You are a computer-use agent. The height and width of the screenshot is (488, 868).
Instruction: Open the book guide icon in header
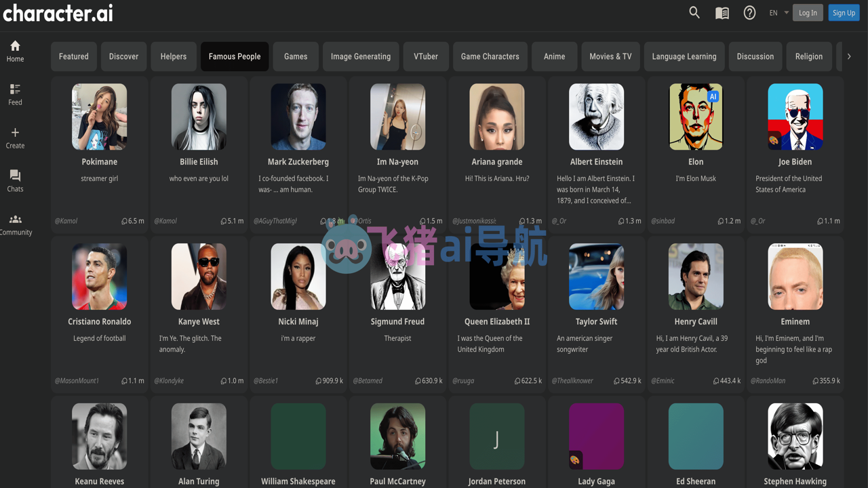click(x=722, y=13)
